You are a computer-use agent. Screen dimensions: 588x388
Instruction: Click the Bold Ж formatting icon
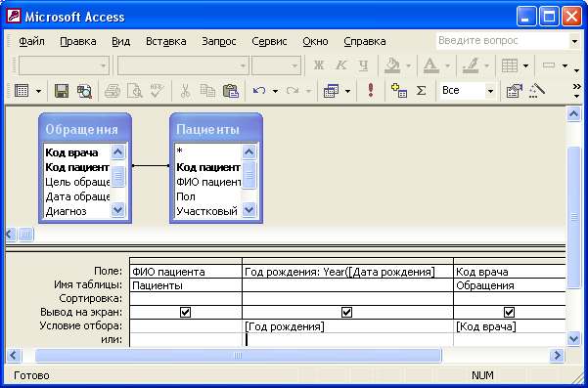click(x=319, y=65)
